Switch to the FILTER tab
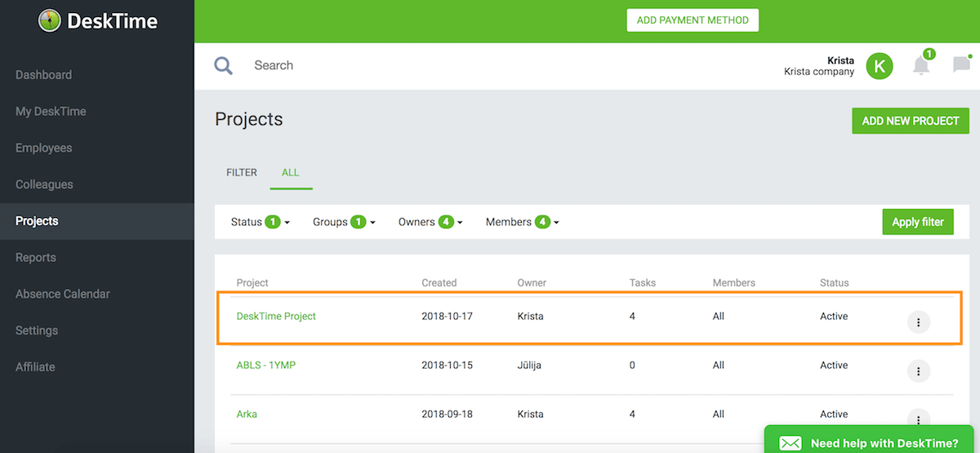This screenshot has width=980, height=453. coord(242,173)
